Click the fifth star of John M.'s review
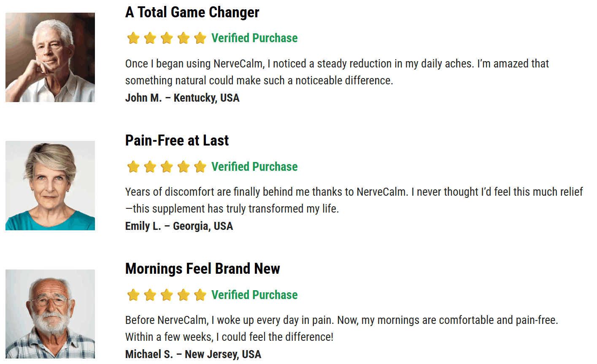The image size is (597, 364). [x=200, y=38]
